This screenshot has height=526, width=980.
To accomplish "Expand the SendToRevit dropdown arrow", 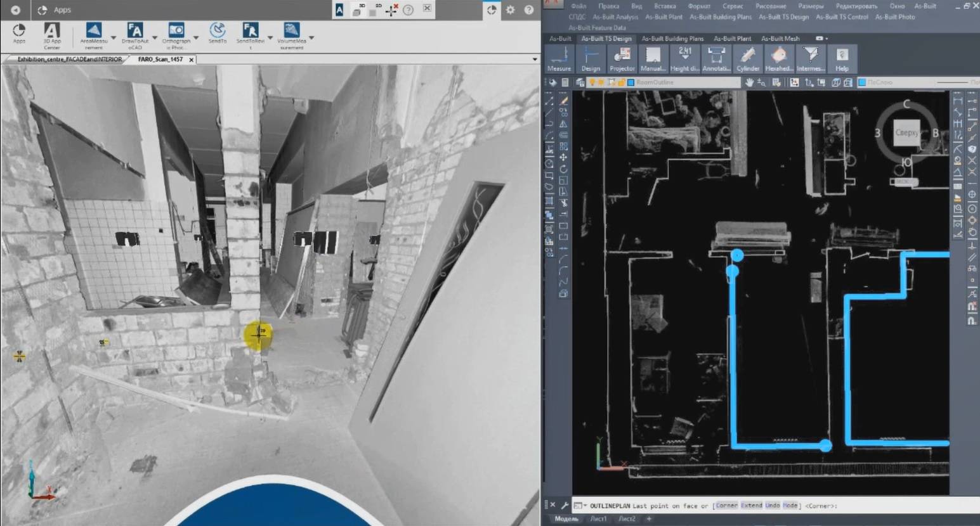I will pyautogui.click(x=270, y=38).
